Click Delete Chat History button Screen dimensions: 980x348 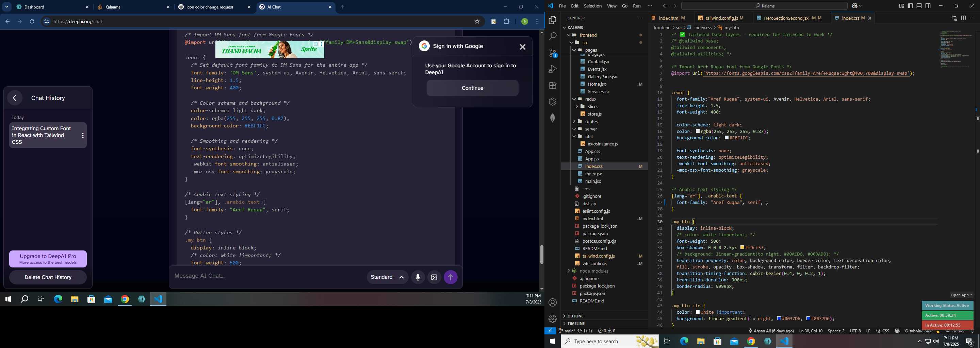coord(48,277)
